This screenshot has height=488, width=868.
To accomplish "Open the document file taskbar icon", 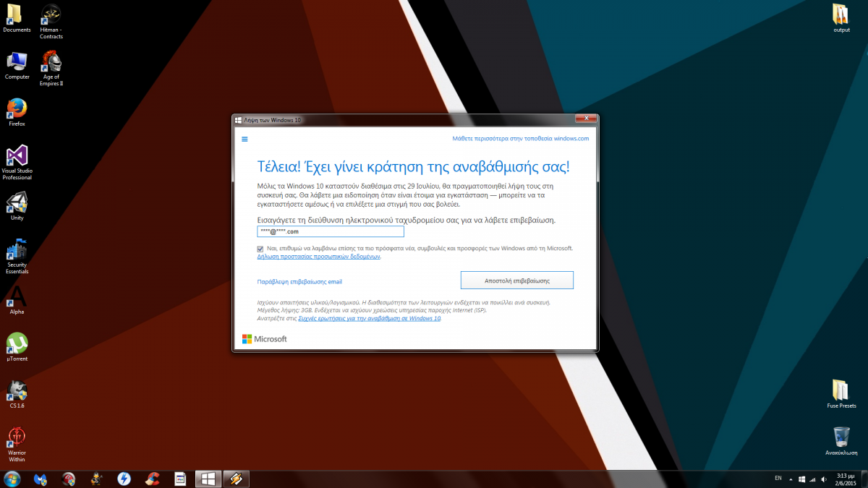I will tap(180, 479).
